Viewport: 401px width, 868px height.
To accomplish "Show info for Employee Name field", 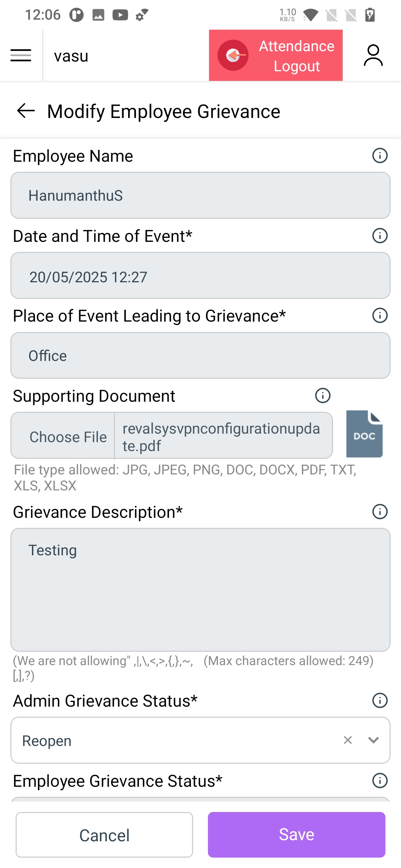I will point(379,156).
